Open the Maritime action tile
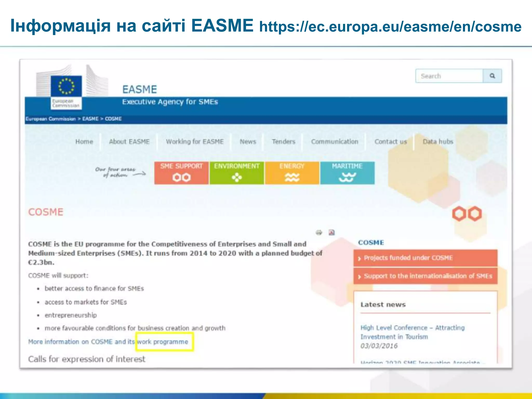The image size is (532, 399). (x=347, y=173)
